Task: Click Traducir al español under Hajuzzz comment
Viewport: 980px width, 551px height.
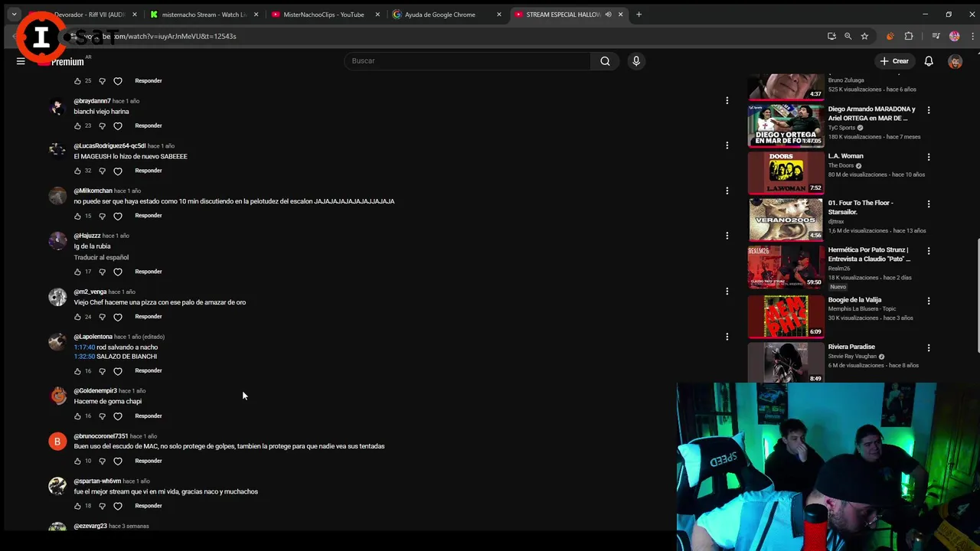Action: [x=101, y=258]
